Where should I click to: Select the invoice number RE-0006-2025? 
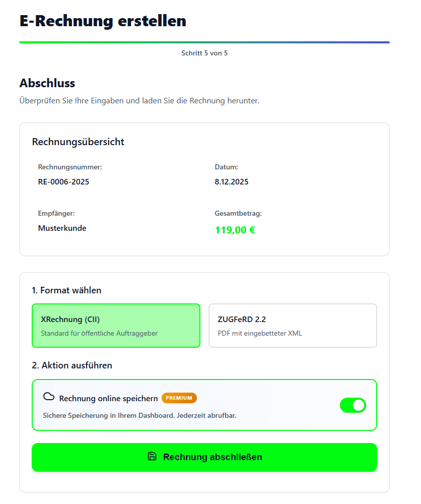point(64,182)
